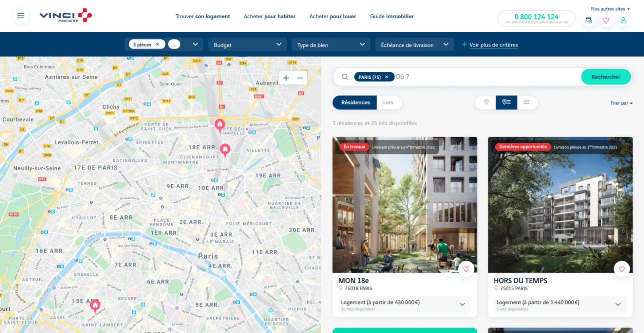Click the En travaux badge
Image resolution: width=644 pixels, height=333 pixels.
pyautogui.click(x=354, y=147)
